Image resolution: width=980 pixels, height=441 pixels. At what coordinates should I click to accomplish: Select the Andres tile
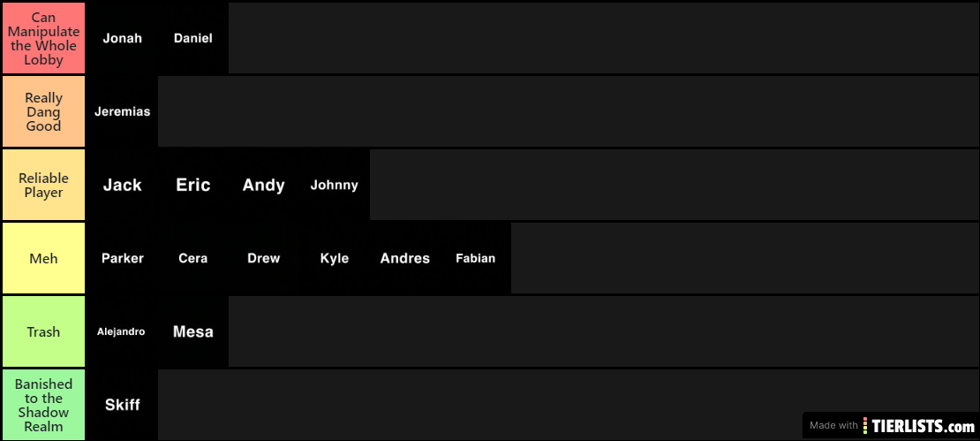pyautogui.click(x=405, y=258)
